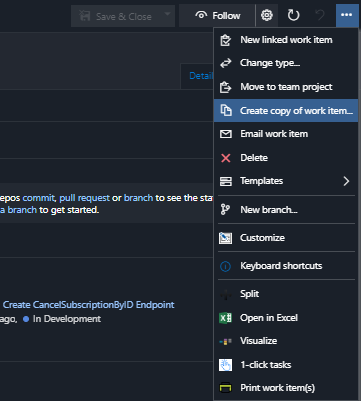Refresh the work item with the circular arrow
Image resolution: width=361 pixels, height=401 pixels.
click(293, 15)
